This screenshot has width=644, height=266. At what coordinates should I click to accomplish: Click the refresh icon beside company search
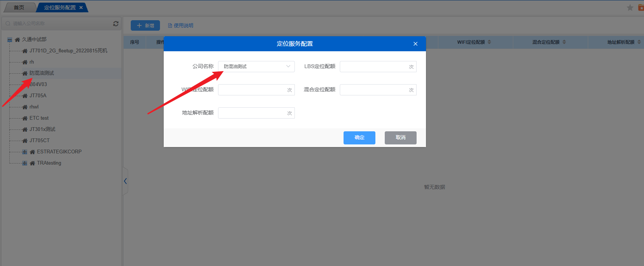(x=116, y=24)
